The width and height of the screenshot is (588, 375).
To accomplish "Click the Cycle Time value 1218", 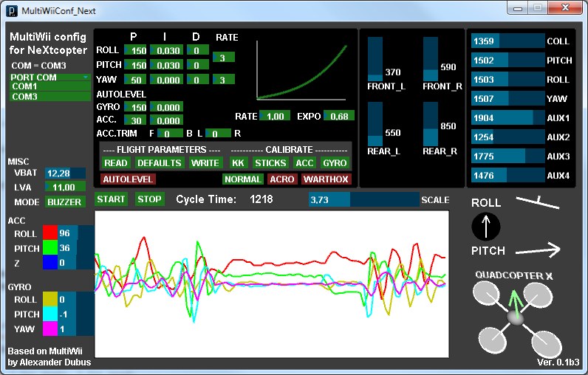I will pos(261,199).
